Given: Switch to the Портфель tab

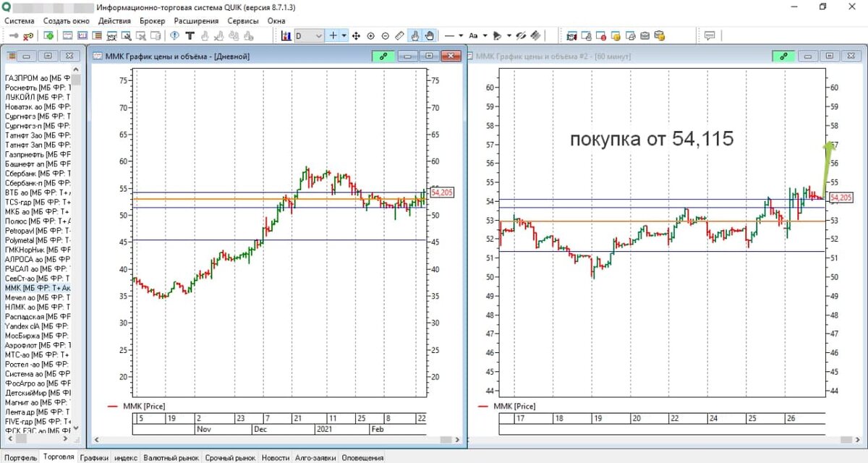Looking at the screenshot, I should point(20,457).
